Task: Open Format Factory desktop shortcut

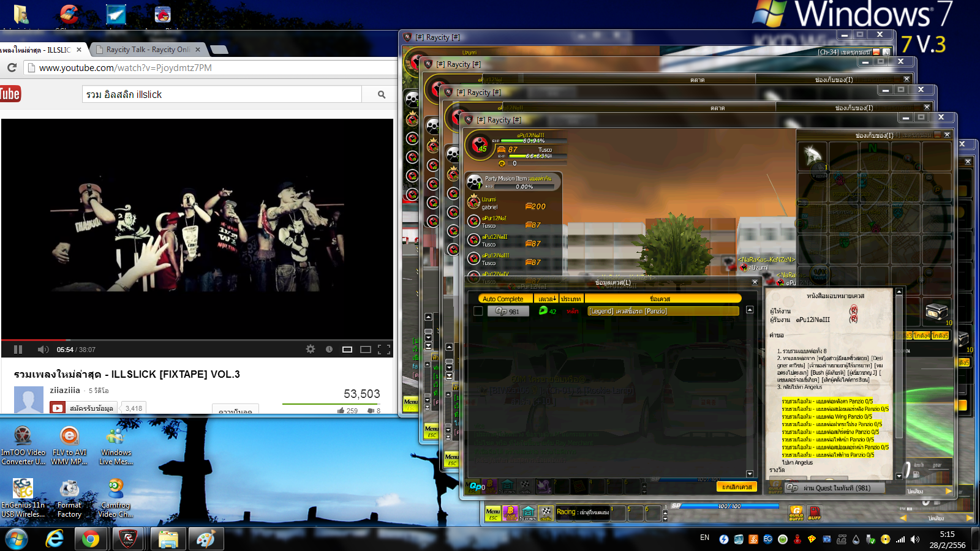Action: tap(69, 498)
